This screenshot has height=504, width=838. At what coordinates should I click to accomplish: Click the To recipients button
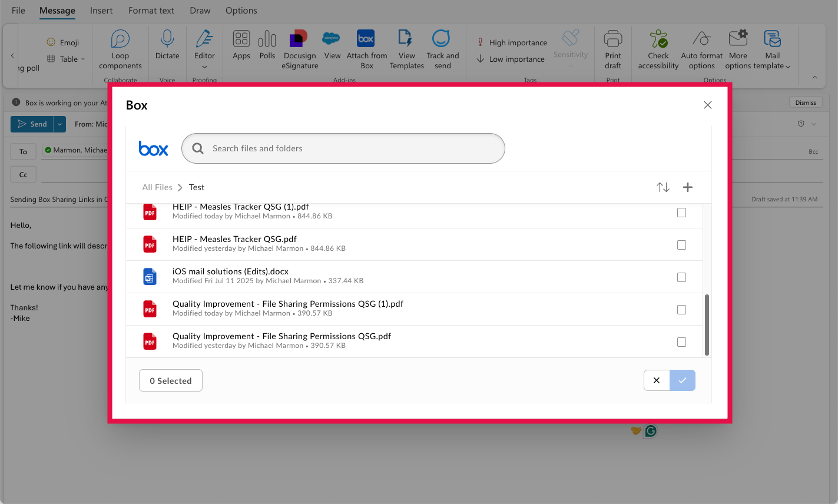[24, 152]
